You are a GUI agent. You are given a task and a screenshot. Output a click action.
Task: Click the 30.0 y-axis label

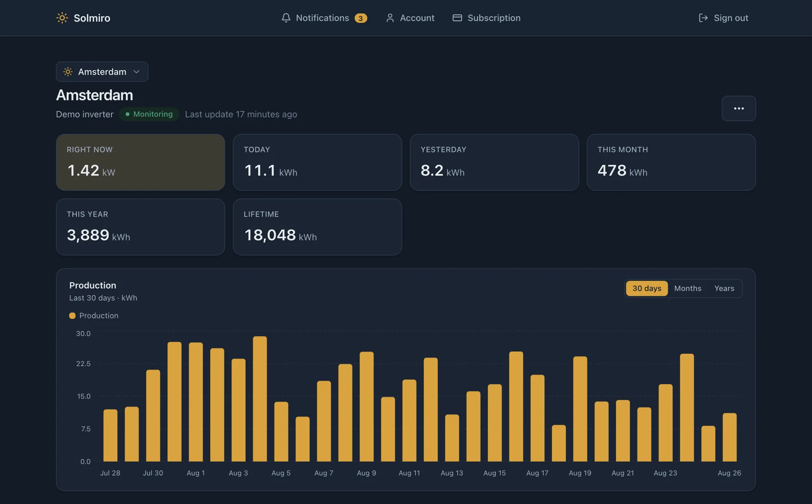83,334
